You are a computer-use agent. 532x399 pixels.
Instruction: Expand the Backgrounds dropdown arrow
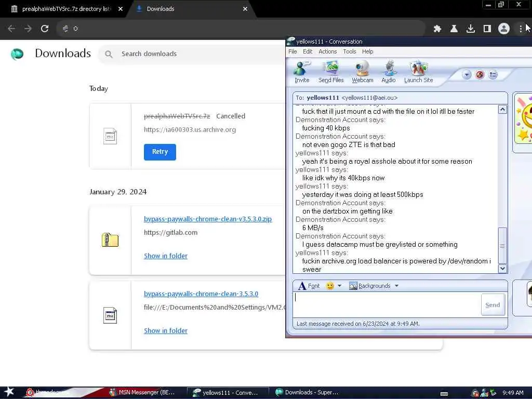point(396,286)
